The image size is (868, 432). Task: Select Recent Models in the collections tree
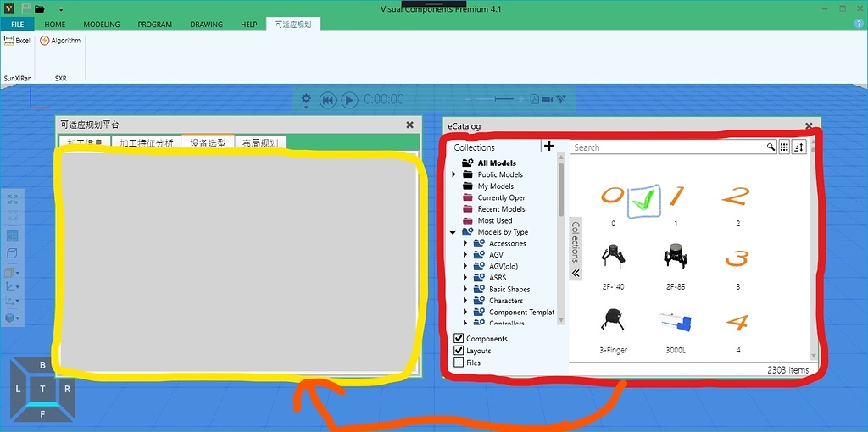coord(502,209)
